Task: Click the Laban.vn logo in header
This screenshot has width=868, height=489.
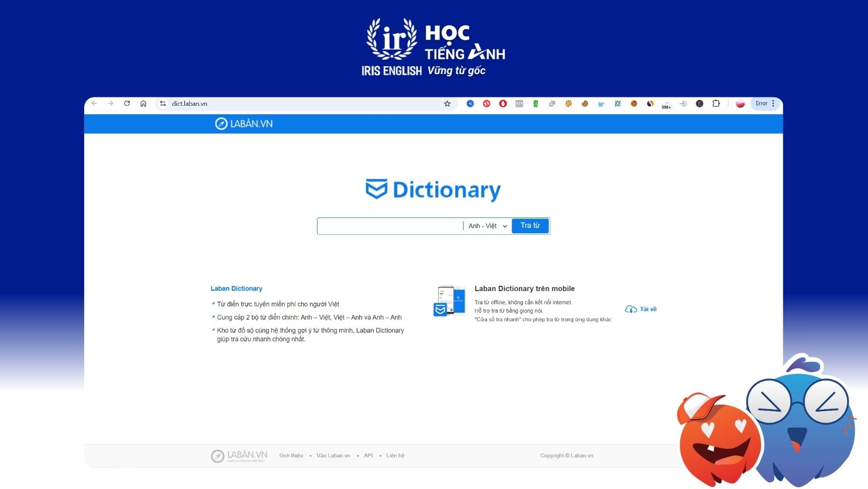Action: click(x=244, y=124)
